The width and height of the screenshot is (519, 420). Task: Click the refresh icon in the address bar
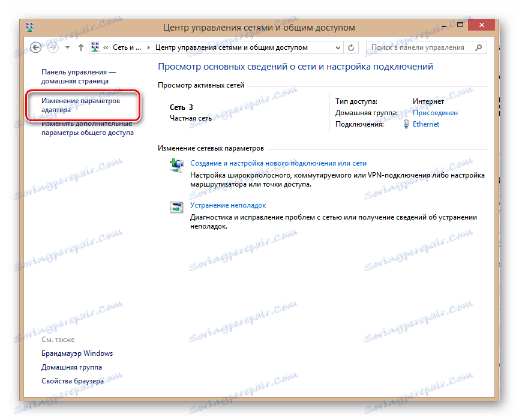(351, 47)
